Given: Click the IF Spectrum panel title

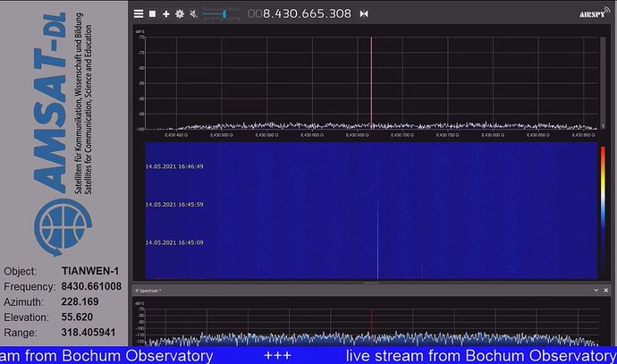Looking at the screenshot, I should 148,291.
